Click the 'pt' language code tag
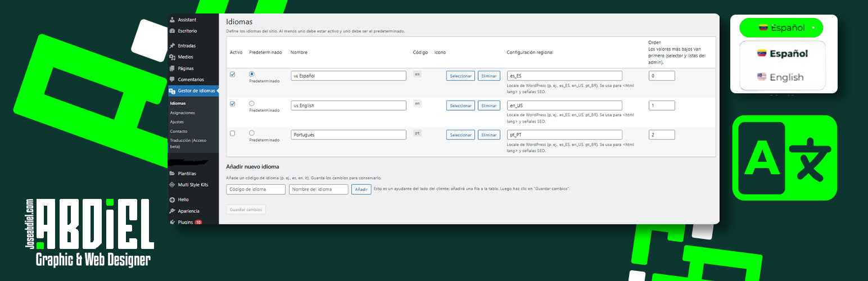Screen dimensions: 868x281 coord(417,133)
